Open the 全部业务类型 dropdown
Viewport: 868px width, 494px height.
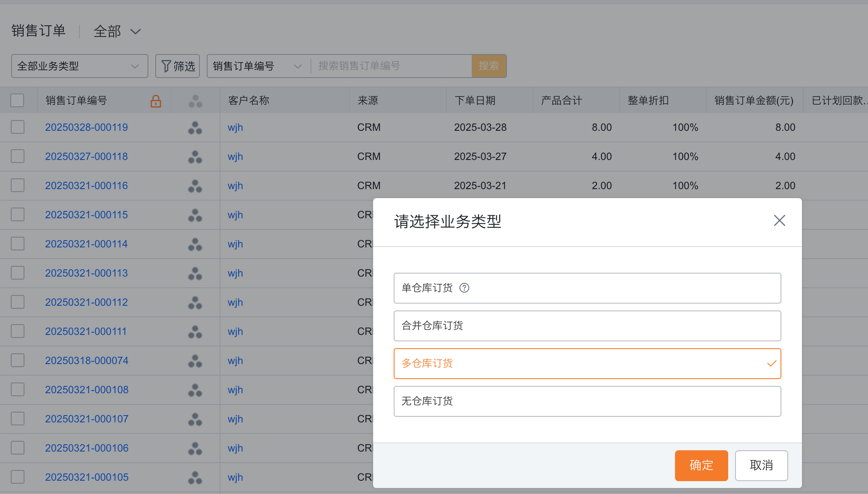(x=80, y=66)
